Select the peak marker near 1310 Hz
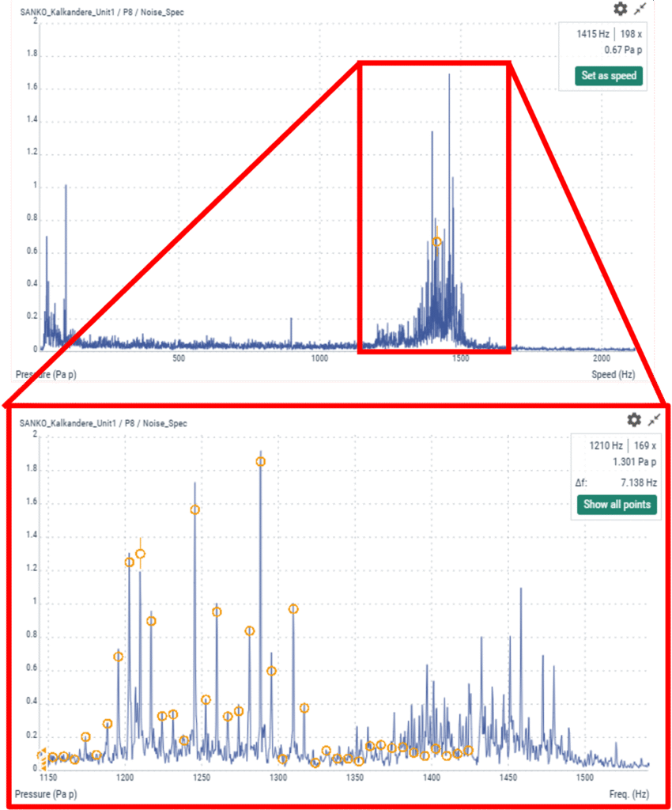Image resolution: width=672 pixels, height=810 pixels. (x=293, y=609)
